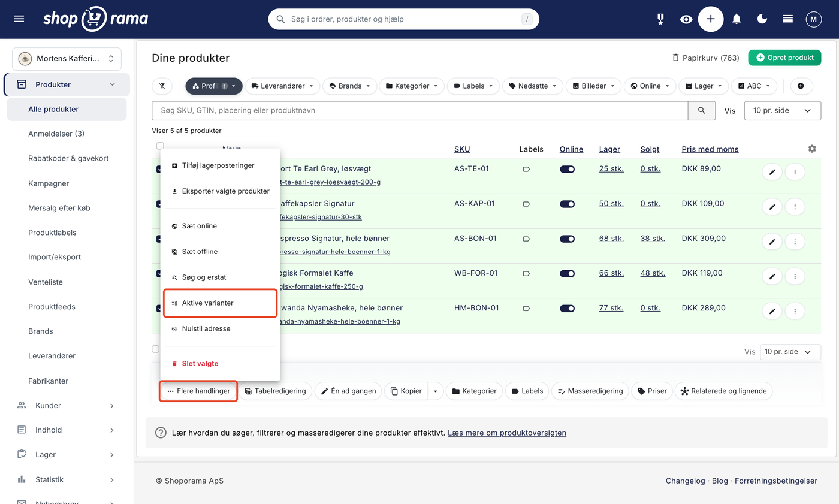
Task: Choose Eksporter valgte produkter
Action: click(x=220, y=191)
